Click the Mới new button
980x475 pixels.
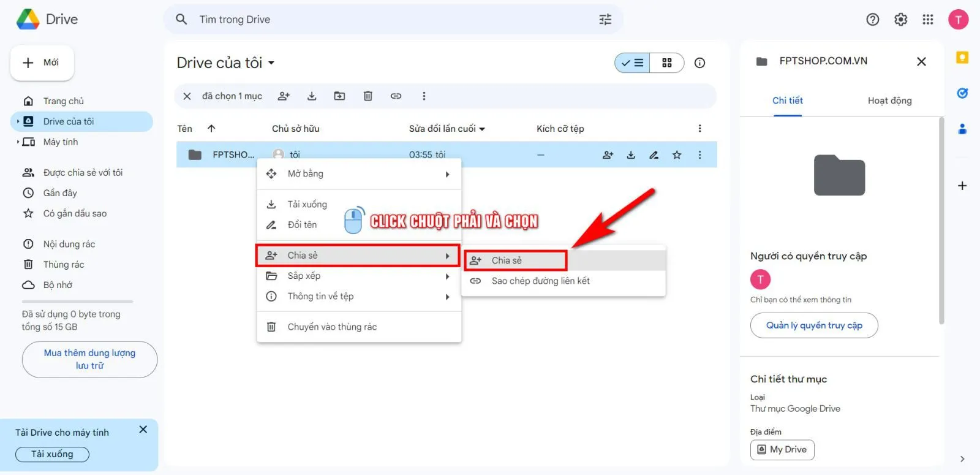[x=42, y=63]
